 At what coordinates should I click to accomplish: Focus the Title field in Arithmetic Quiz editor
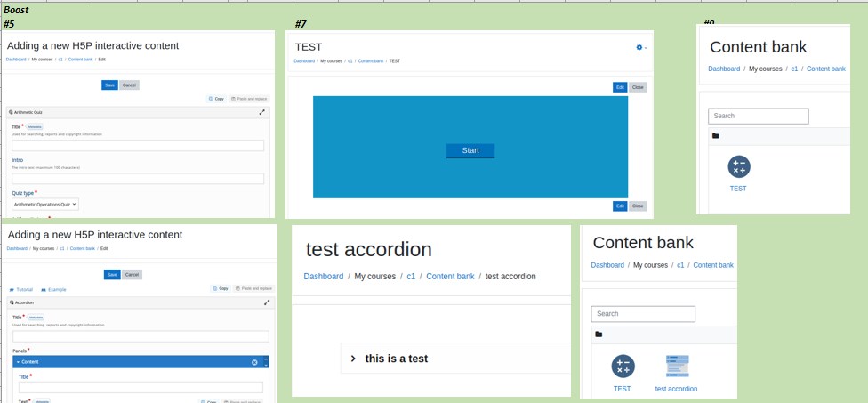point(138,146)
